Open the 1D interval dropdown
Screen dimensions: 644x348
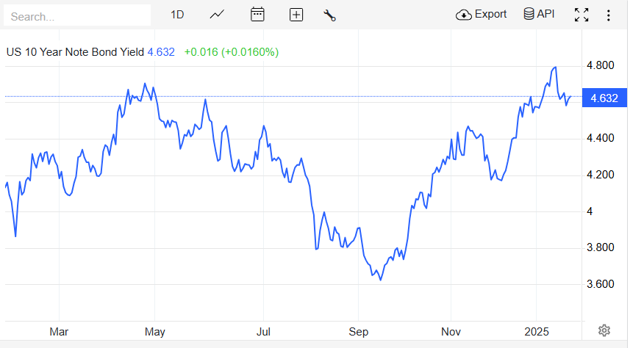coord(177,15)
